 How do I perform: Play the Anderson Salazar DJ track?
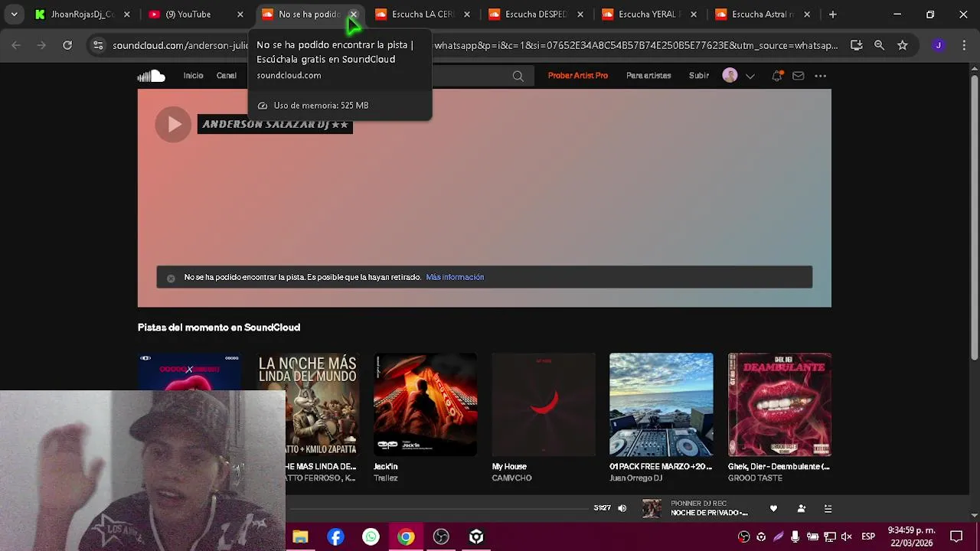[174, 124]
